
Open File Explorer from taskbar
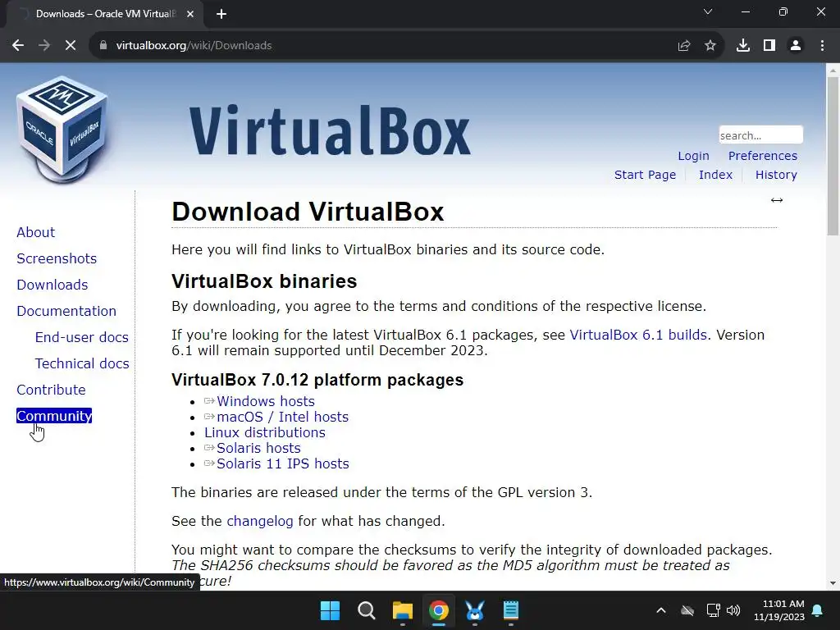[x=402, y=610]
